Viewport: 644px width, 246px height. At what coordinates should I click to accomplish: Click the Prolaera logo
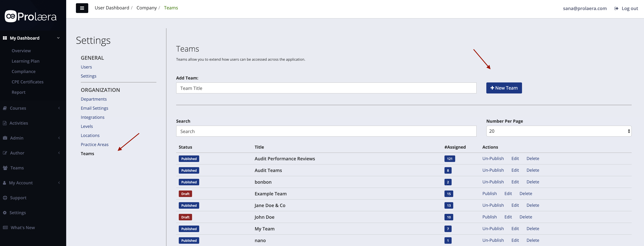click(x=30, y=16)
